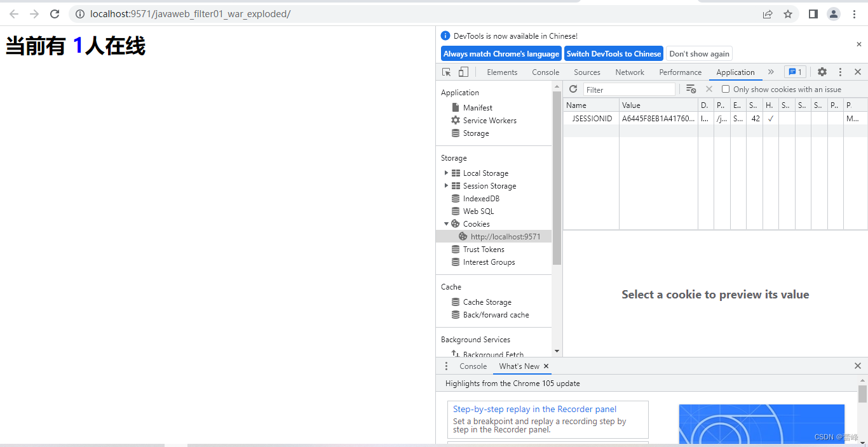Show more DevTools tabs chevron
The image size is (868, 447).
pos(771,72)
